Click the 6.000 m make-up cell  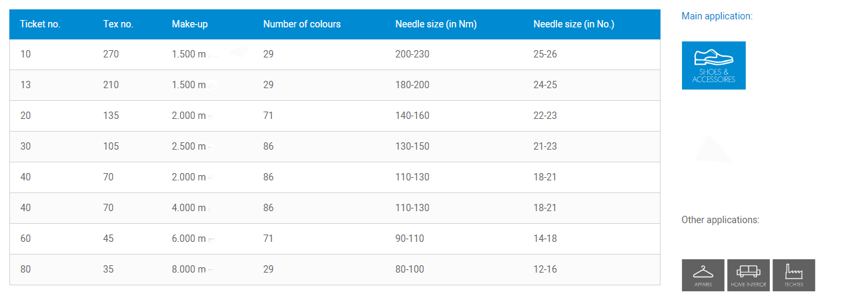click(189, 239)
